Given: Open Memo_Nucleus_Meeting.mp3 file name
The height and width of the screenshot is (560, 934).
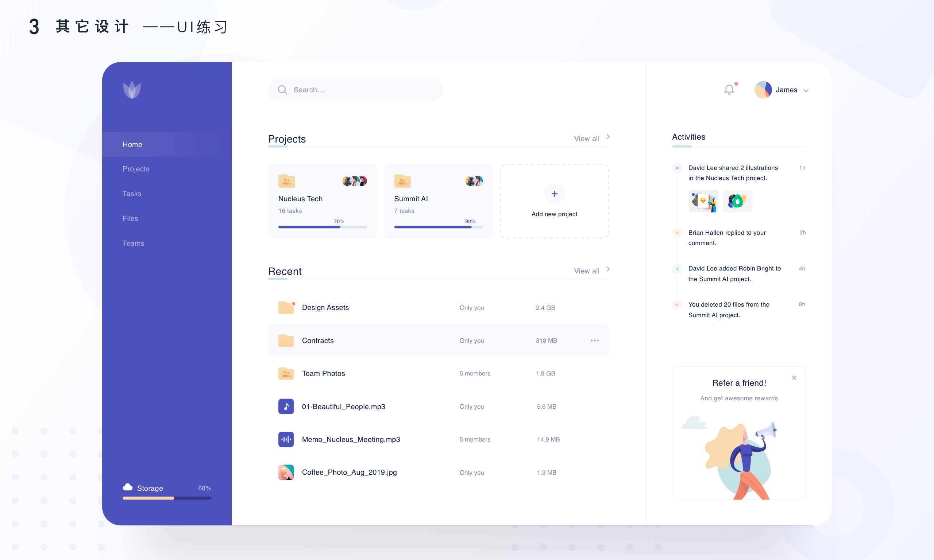Looking at the screenshot, I should pyautogui.click(x=351, y=440).
